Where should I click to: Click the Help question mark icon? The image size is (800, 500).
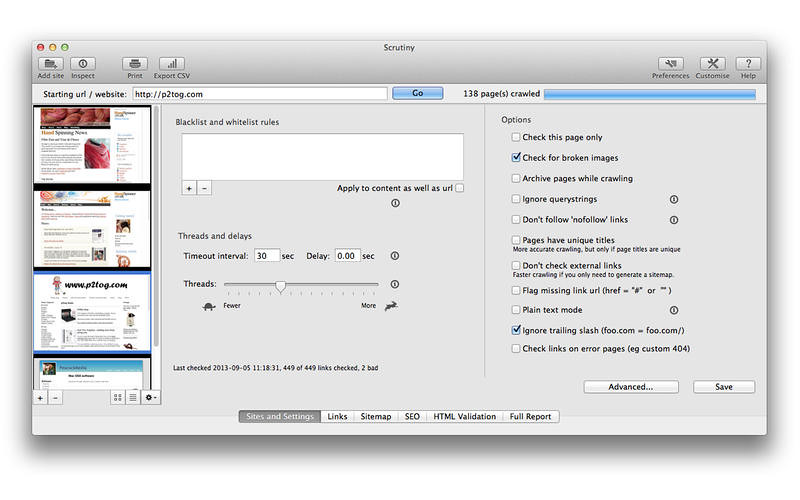[748, 64]
